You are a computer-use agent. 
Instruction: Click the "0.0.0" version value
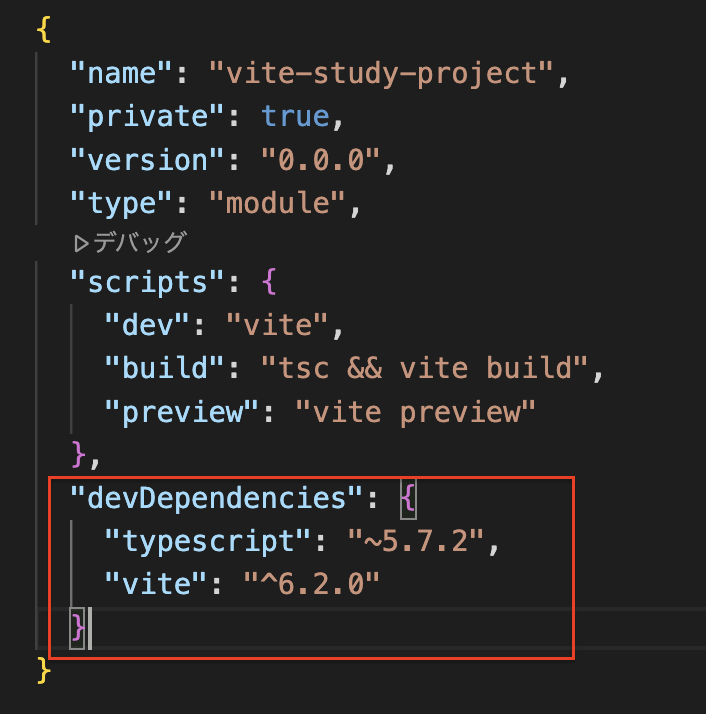point(321,160)
